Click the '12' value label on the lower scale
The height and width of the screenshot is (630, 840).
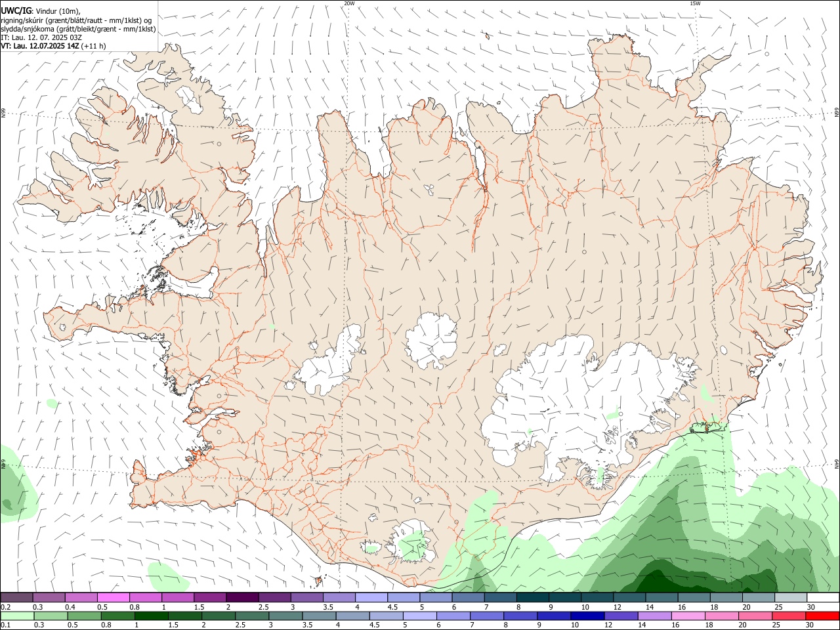coord(608,625)
